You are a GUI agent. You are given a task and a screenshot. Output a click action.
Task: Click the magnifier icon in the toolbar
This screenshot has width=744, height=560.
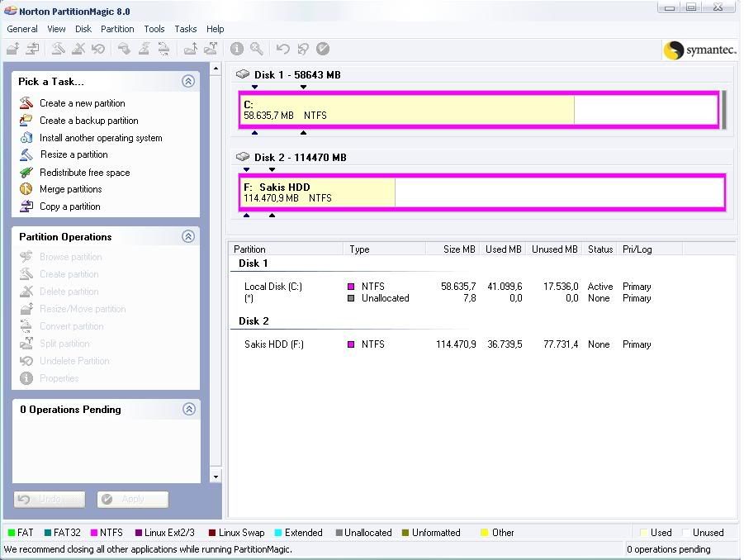(x=257, y=49)
